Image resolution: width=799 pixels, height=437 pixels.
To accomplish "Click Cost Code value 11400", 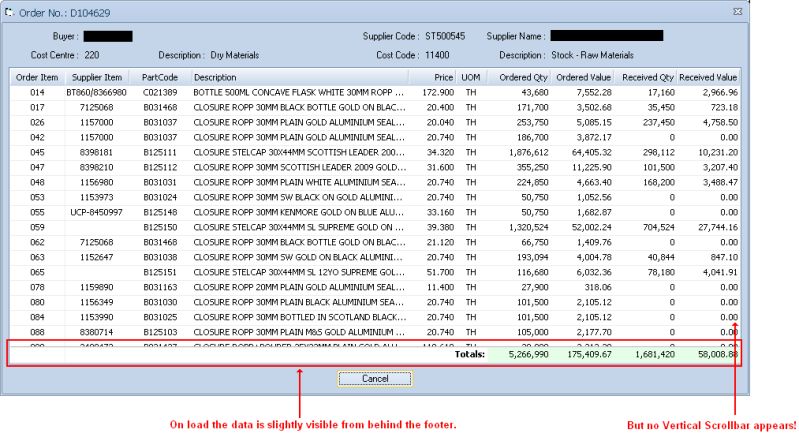I will coord(437,55).
